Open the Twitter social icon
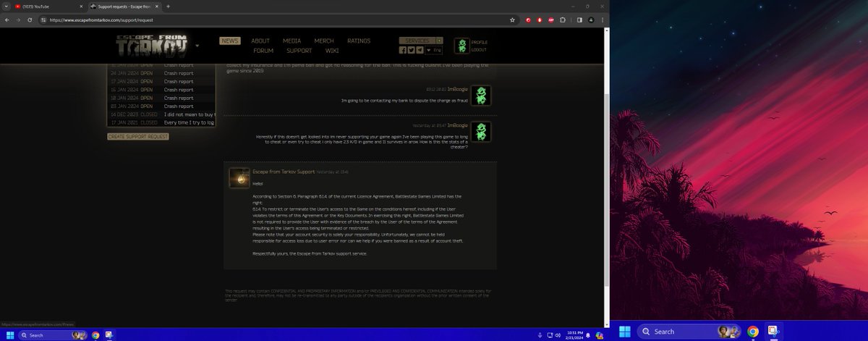Image resolution: width=868 pixels, height=341 pixels. point(411,50)
